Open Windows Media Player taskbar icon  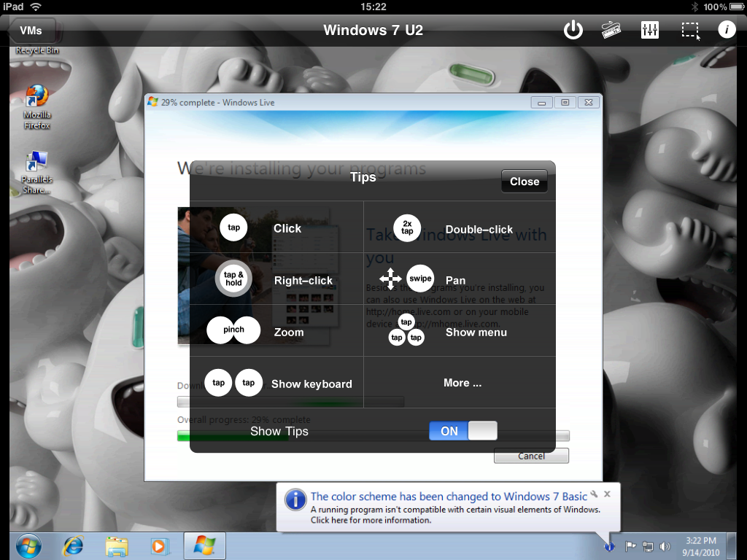click(x=160, y=545)
